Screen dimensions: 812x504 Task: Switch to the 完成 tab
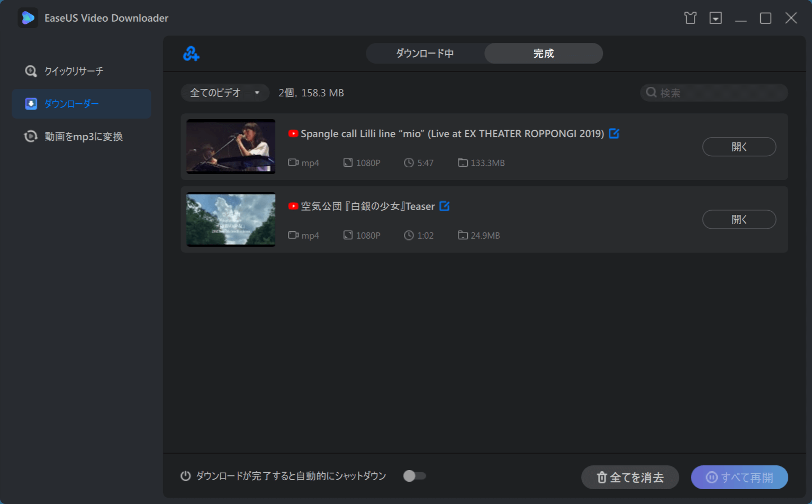pos(544,53)
